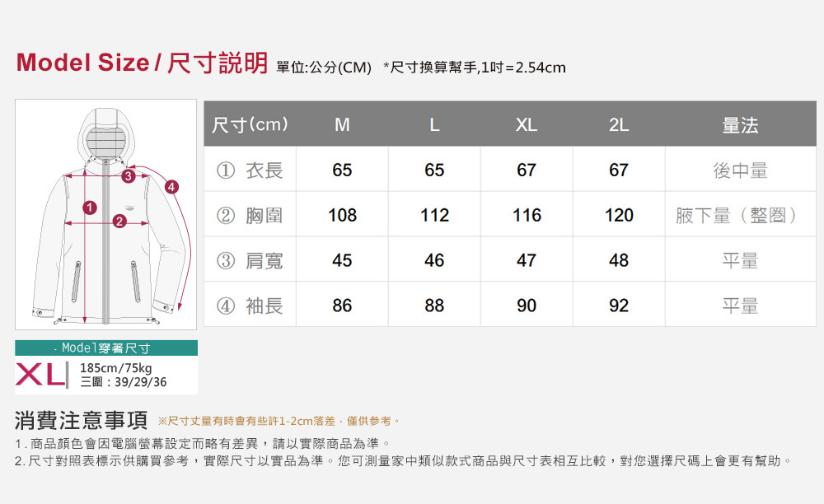Click the 肩寬 value 45
This screenshot has height=504, width=824.
coord(342,260)
